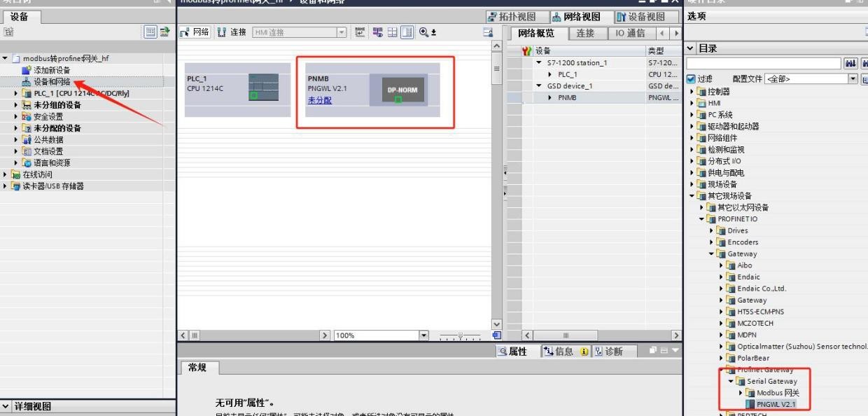Collapse the modbus转profinet网关_hf project node
This screenshot has width=868, height=416.
pyautogui.click(x=6, y=59)
